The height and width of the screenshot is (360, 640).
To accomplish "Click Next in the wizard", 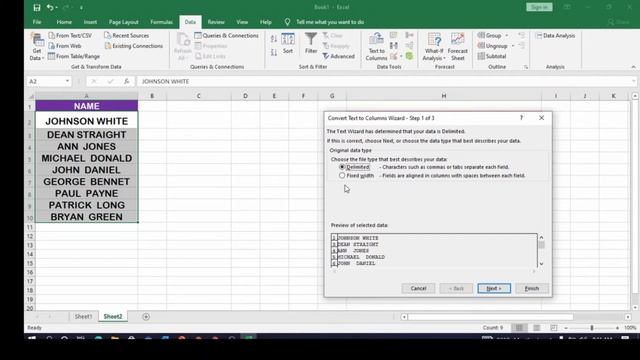I will tap(494, 288).
